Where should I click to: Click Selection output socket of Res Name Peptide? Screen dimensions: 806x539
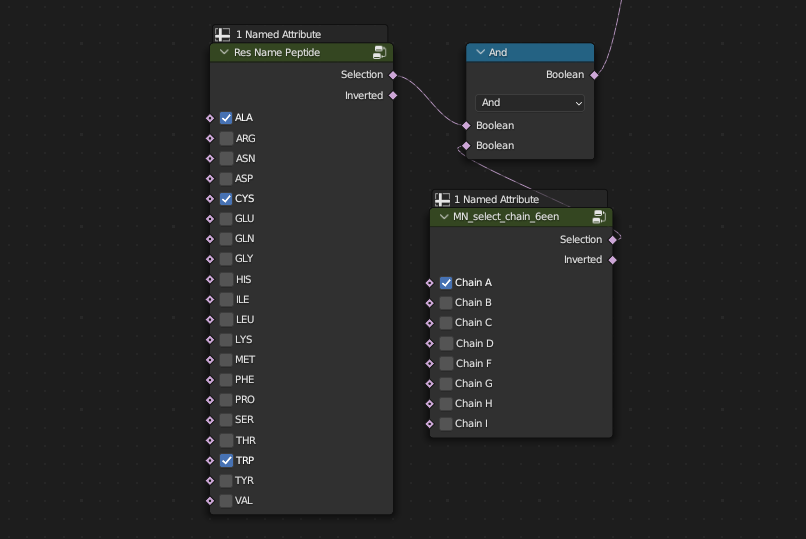(x=393, y=75)
